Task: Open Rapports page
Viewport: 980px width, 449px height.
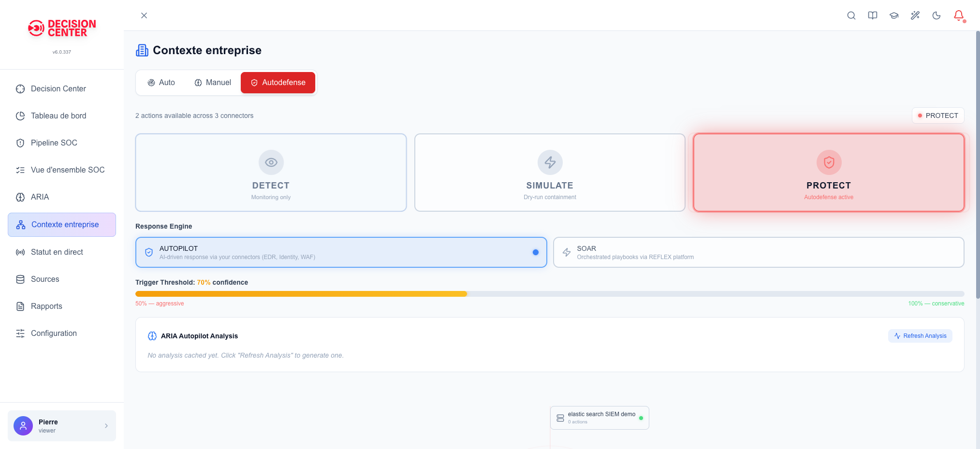Action: tap(62, 306)
